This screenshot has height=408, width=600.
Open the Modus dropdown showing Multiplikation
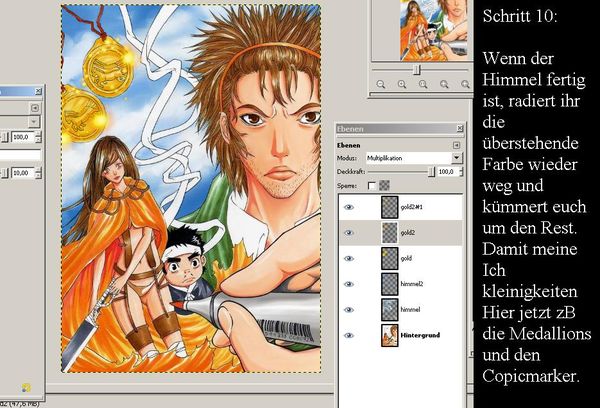(414, 158)
